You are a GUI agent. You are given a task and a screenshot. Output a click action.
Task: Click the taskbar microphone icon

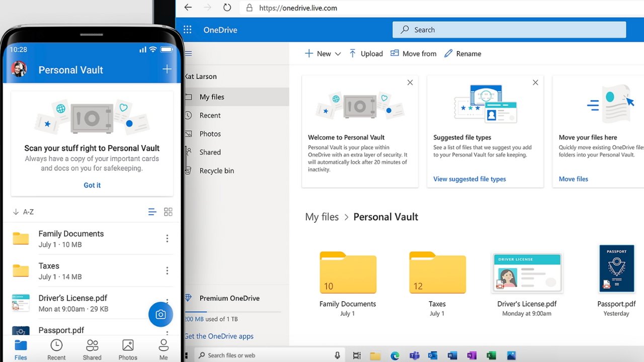337,355
